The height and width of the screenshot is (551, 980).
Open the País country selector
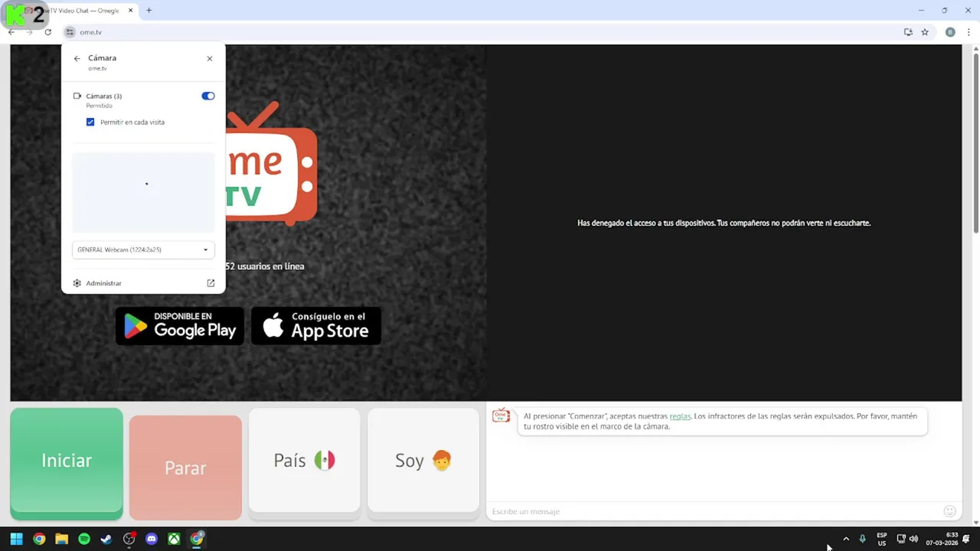click(304, 460)
